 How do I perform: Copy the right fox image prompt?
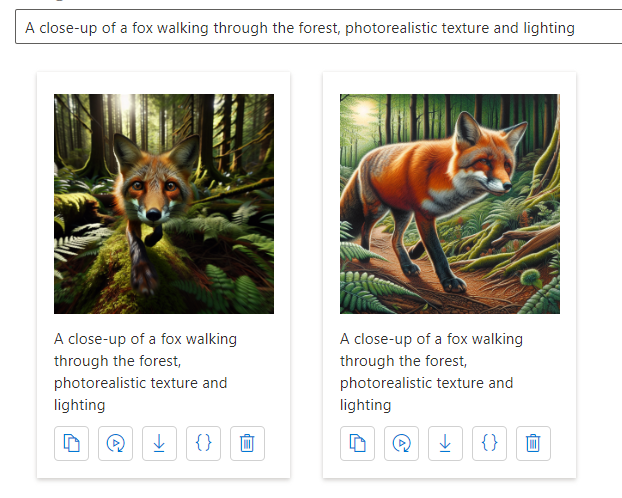coord(357,443)
